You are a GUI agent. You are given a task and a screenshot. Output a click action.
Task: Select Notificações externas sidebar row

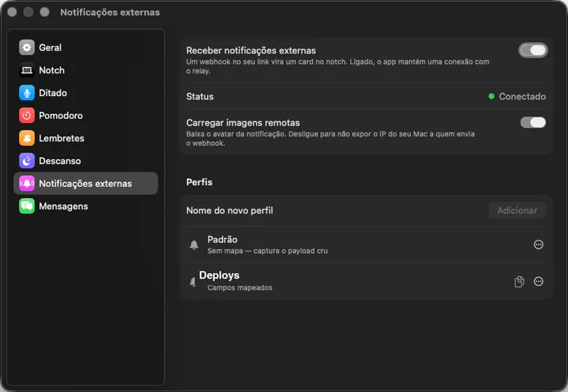(85, 183)
